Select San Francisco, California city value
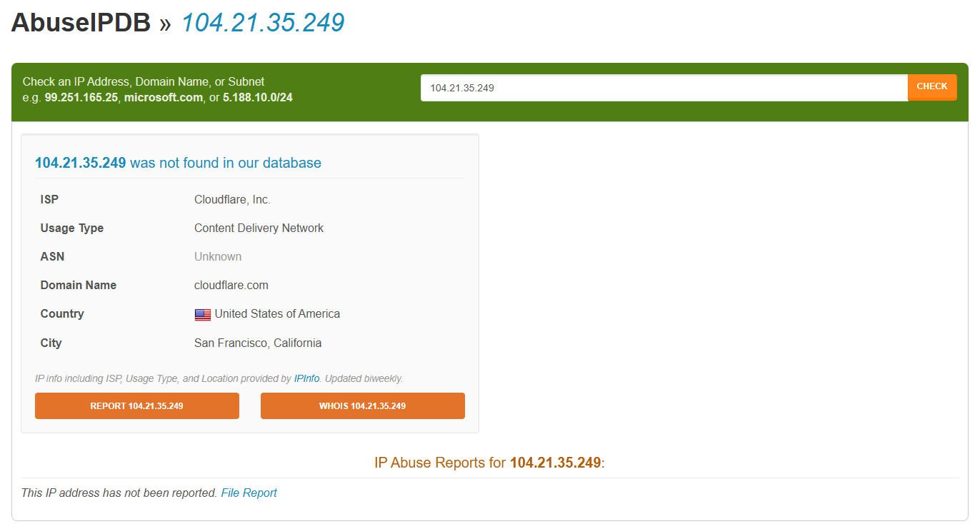 point(258,343)
